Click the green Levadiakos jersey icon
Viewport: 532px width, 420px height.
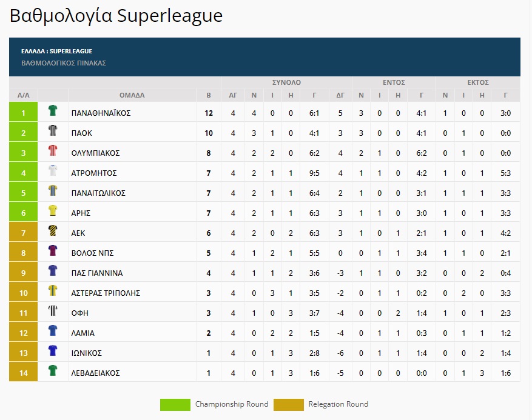[x=53, y=370]
